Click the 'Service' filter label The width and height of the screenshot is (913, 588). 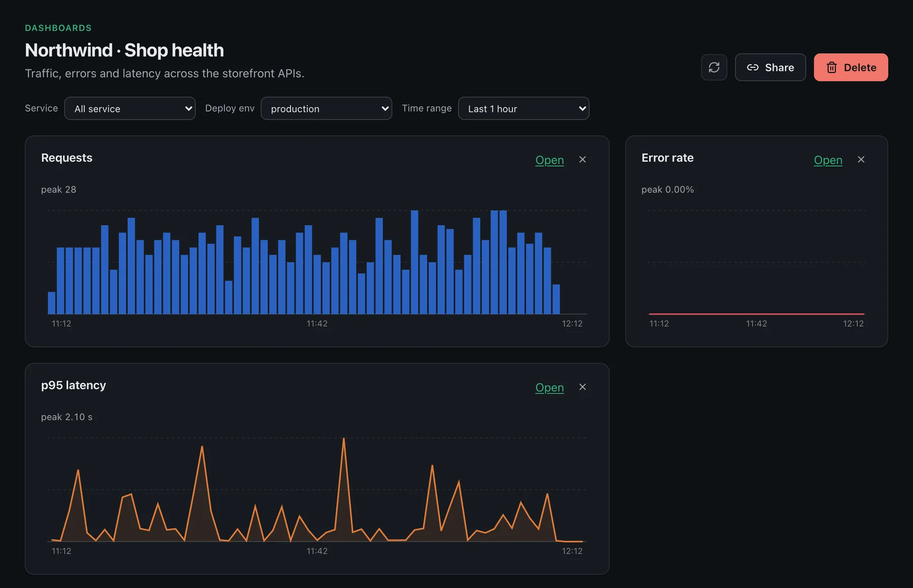41,108
